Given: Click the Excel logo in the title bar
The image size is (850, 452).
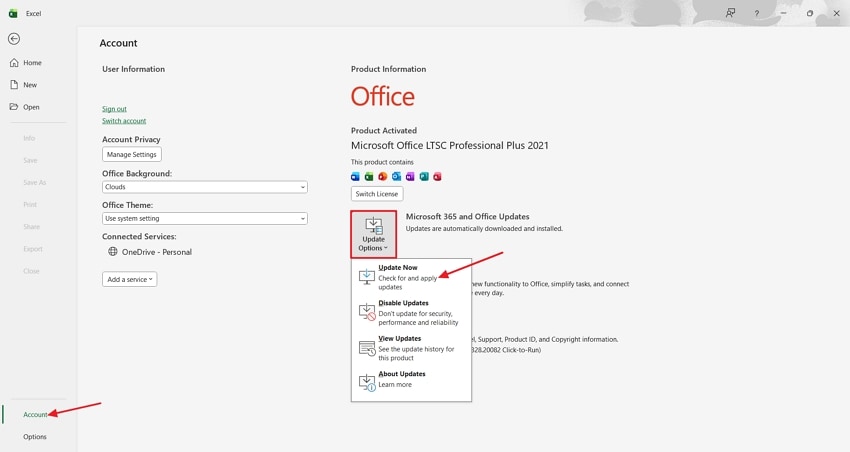Looking at the screenshot, I should pos(13,14).
